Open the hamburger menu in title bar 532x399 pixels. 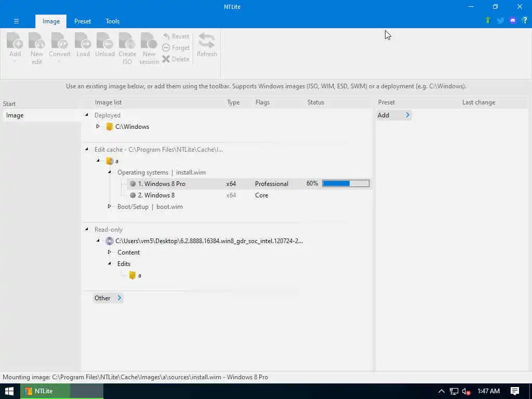[16, 21]
